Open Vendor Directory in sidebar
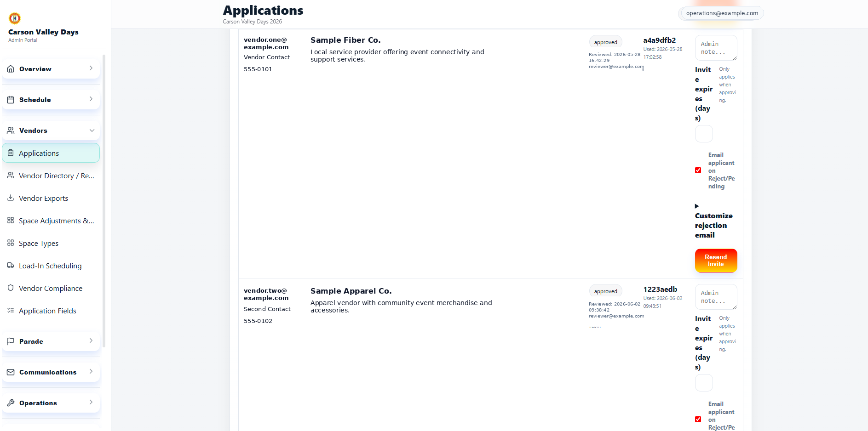868x431 pixels. pyautogui.click(x=51, y=176)
